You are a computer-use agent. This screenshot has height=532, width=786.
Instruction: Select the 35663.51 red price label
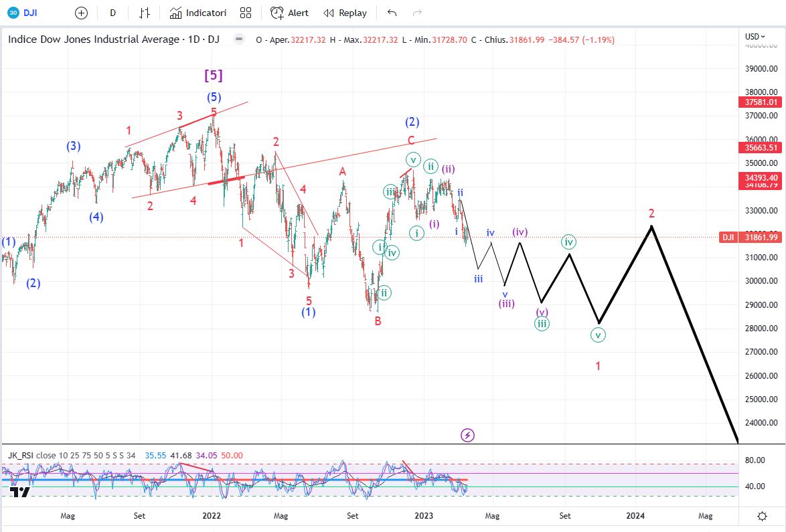(x=761, y=148)
